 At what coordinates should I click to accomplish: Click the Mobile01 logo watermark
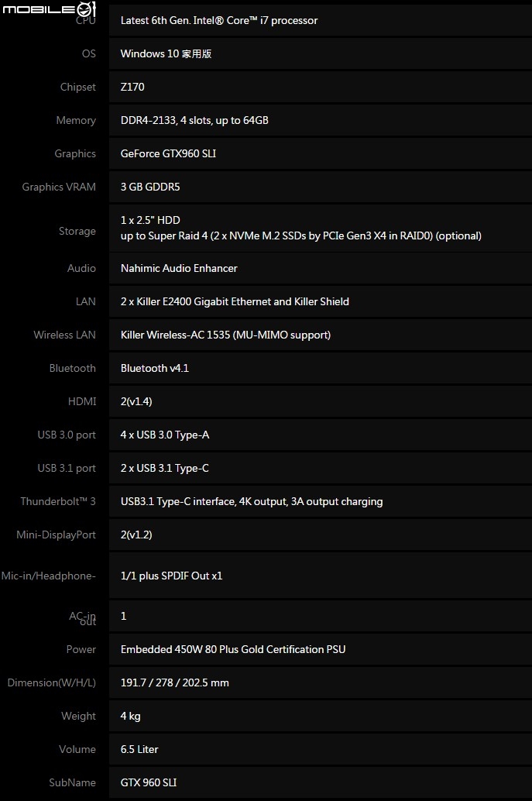(x=49, y=9)
